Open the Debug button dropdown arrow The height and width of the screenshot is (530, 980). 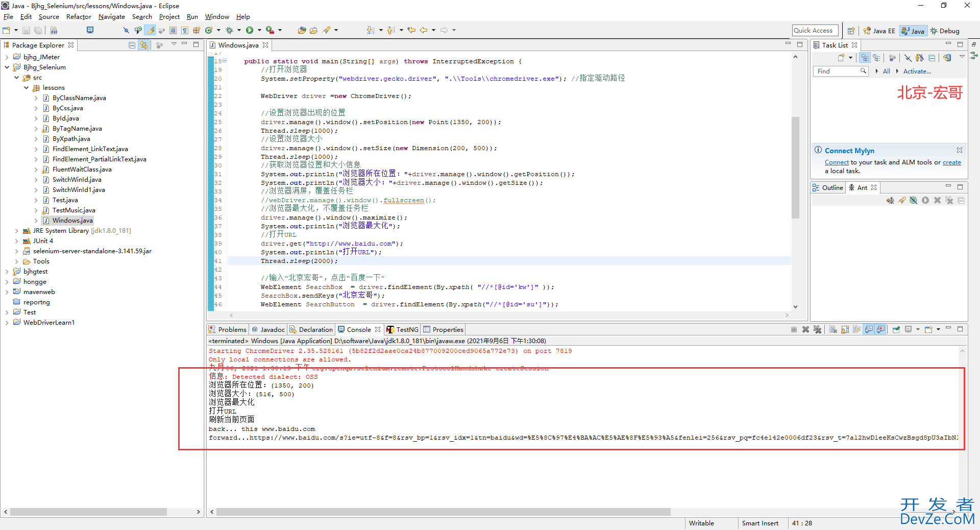239,31
